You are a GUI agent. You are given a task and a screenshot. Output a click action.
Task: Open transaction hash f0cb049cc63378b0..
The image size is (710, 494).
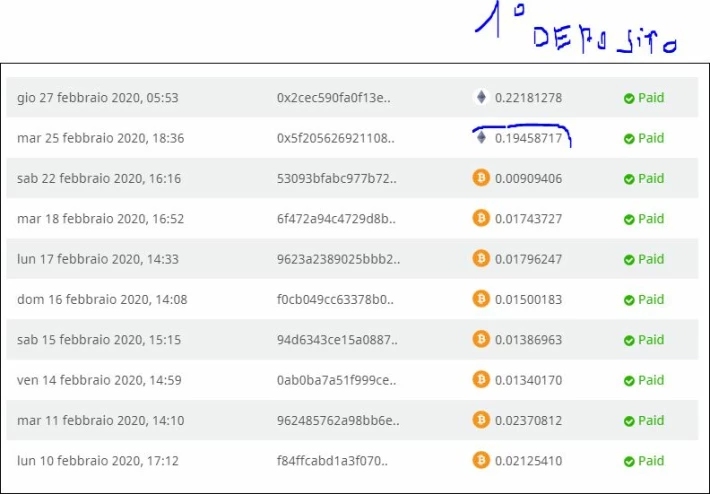pos(335,299)
